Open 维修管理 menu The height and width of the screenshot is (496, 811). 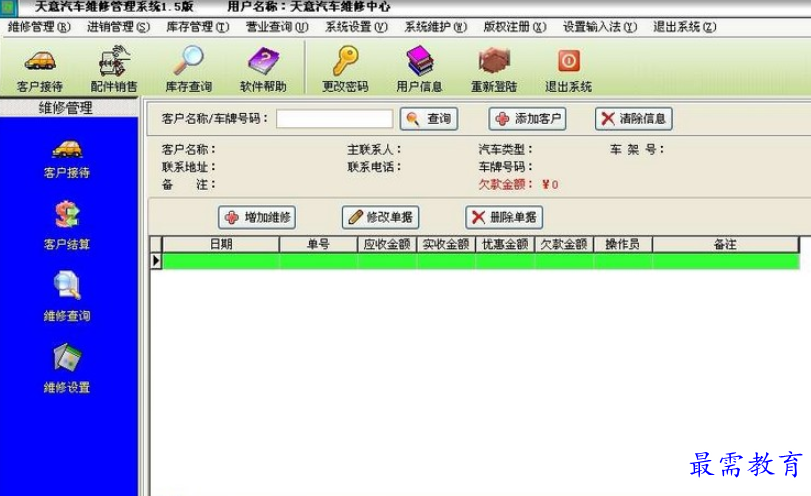39,27
